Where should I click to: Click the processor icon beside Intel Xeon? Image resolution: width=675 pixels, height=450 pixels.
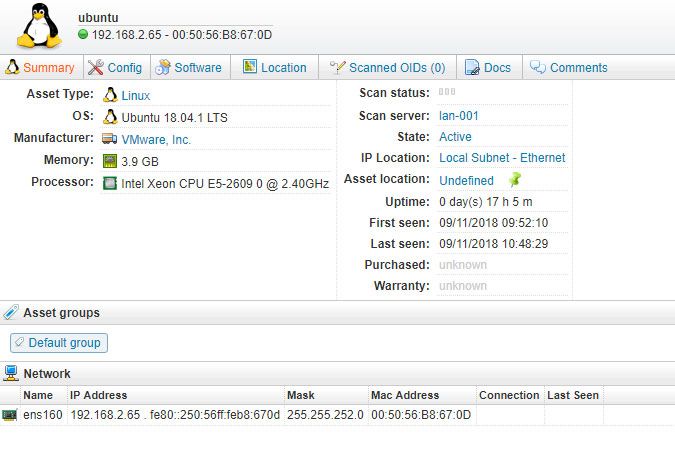(110, 183)
